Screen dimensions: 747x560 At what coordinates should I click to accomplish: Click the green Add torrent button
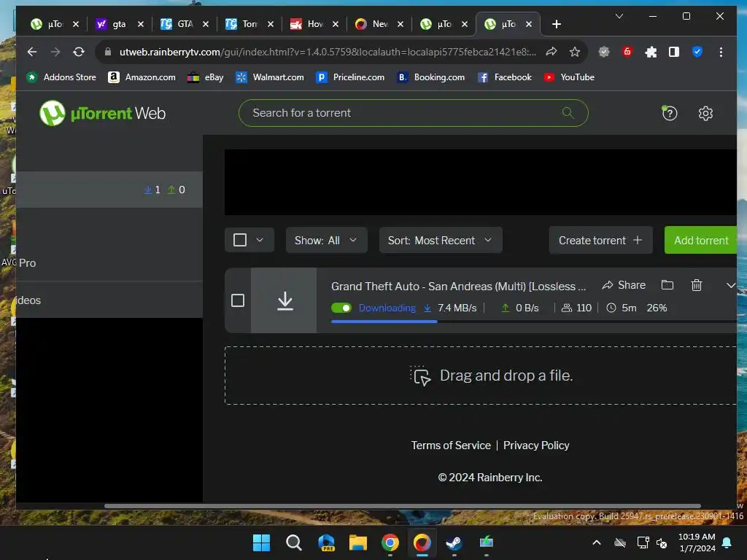coord(701,240)
